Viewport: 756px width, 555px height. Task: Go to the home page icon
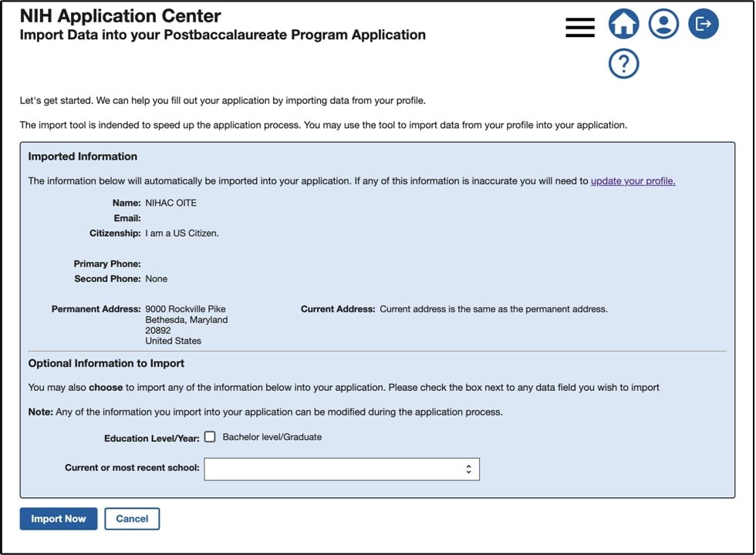point(623,24)
